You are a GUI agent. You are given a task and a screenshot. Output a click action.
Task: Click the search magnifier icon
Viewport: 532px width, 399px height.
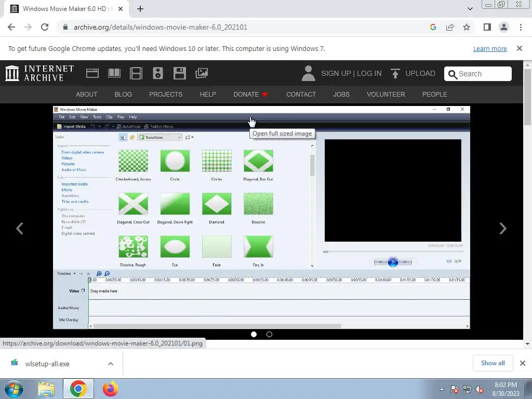(x=453, y=74)
